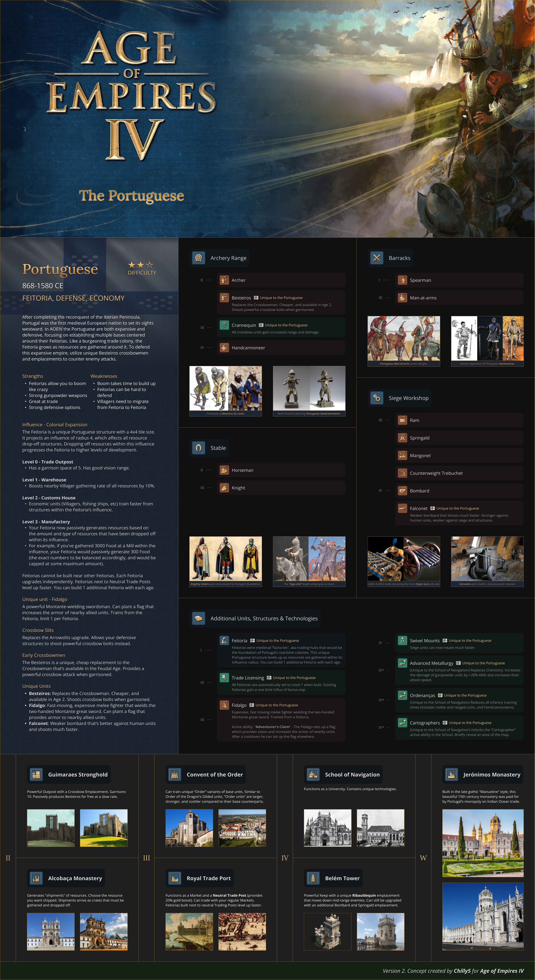This screenshot has height=980, width=535.
Task: Click the Knight unit icon
Action: point(224,488)
